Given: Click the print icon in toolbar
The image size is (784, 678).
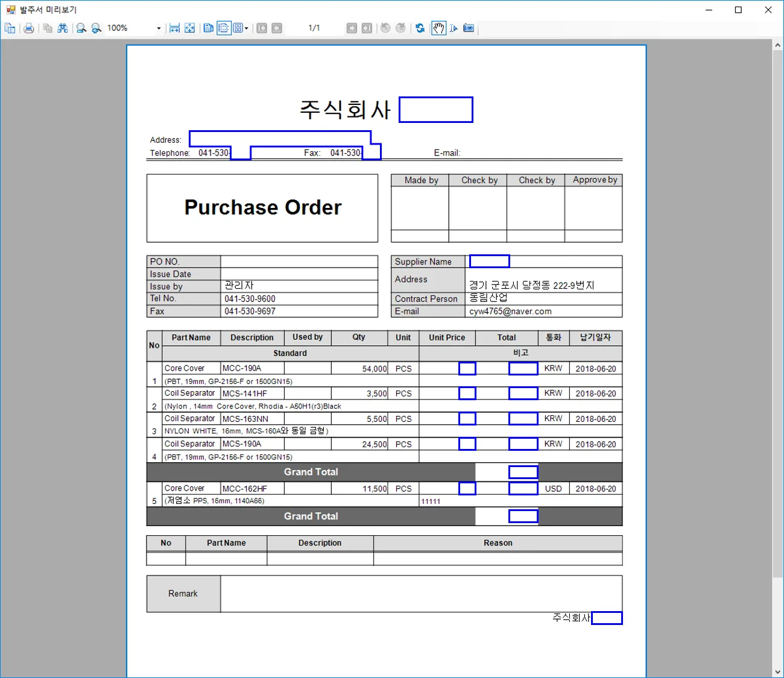Looking at the screenshot, I should pyautogui.click(x=28, y=28).
